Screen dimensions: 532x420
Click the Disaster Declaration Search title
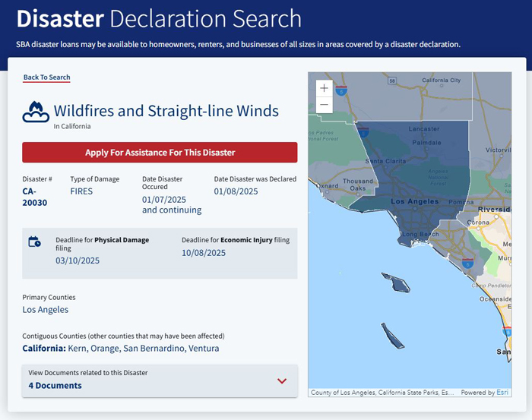(x=159, y=19)
